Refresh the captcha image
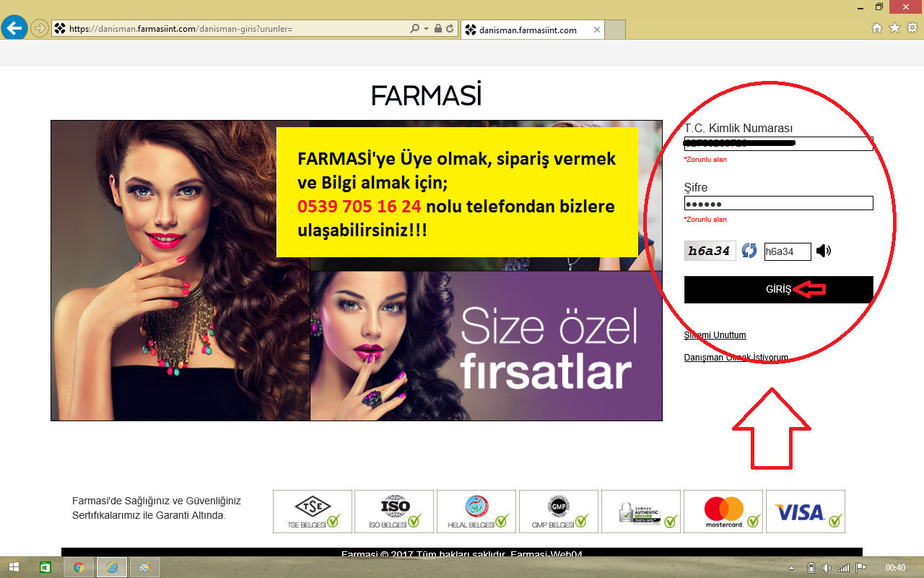 coord(749,251)
